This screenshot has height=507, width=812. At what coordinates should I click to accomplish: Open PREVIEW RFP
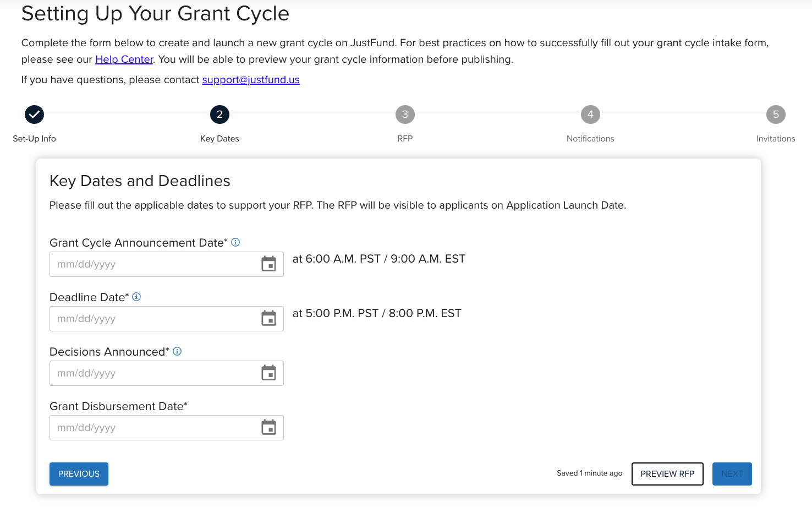coord(667,474)
